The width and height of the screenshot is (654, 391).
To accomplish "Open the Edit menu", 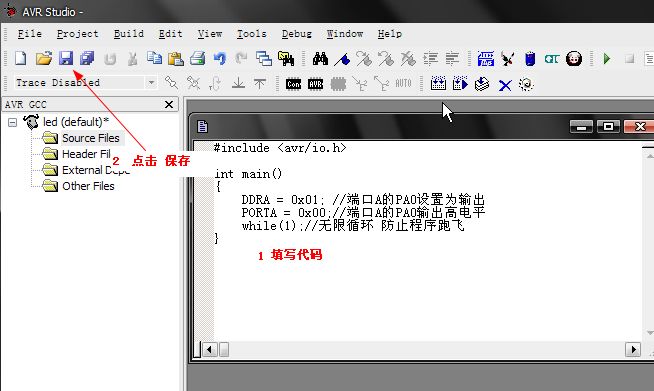I will tap(170, 34).
